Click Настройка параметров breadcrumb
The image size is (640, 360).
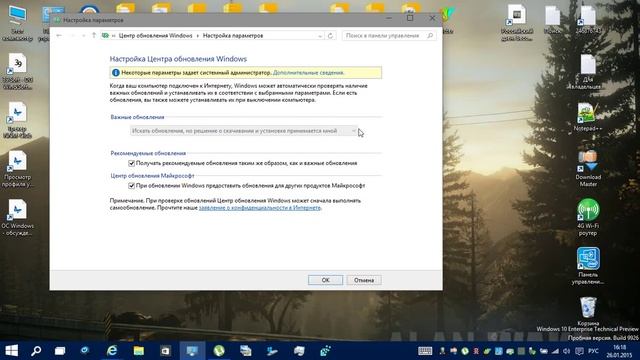(233, 36)
